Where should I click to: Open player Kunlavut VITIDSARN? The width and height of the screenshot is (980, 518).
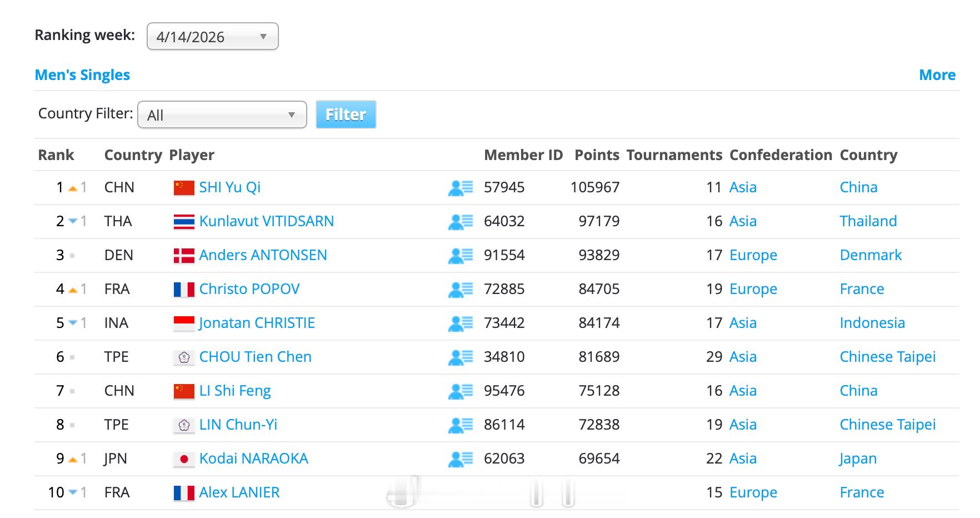pos(267,221)
